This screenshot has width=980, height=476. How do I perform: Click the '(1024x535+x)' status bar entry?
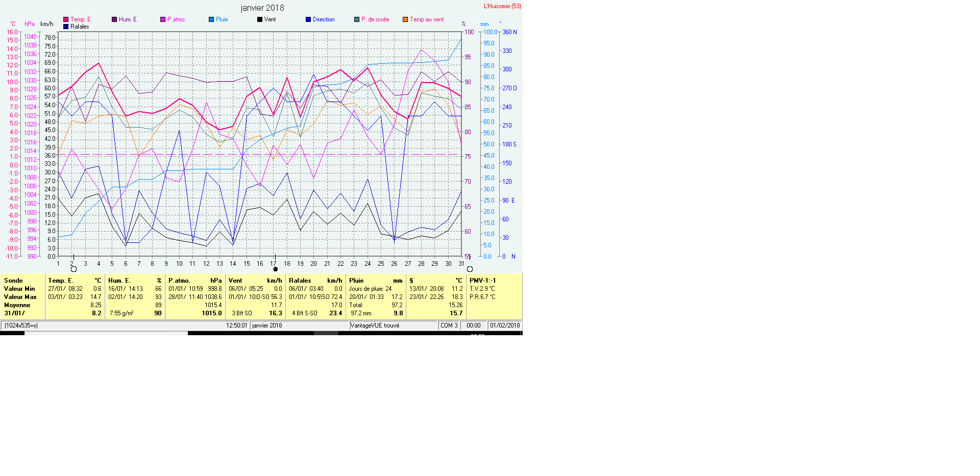coord(21,325)
